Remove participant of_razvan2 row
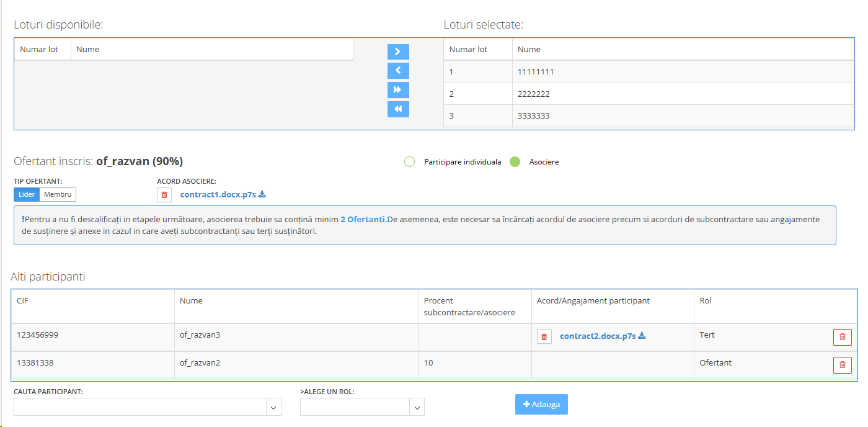This screenshot has height=427, width=868. 842,365
